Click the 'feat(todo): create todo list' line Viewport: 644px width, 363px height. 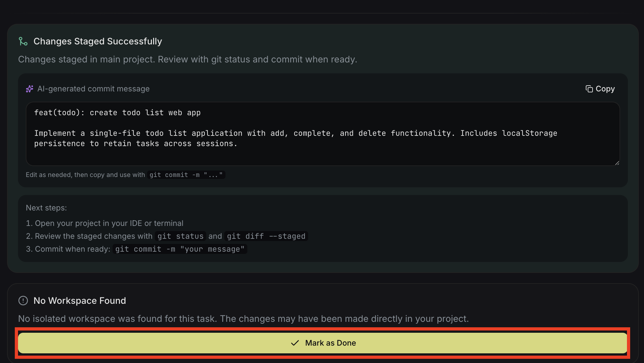pyautogui.click(x=117, y=113)
